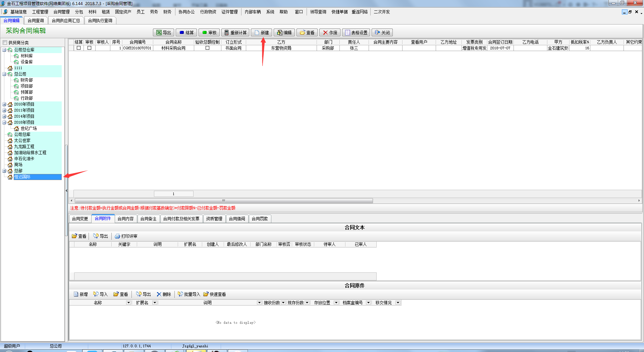Image resolution: width=644 pixels, height=352 pixels.
Task: Open the 二次开发 menu
Action: pyautogui.click(x=382, y=12)
